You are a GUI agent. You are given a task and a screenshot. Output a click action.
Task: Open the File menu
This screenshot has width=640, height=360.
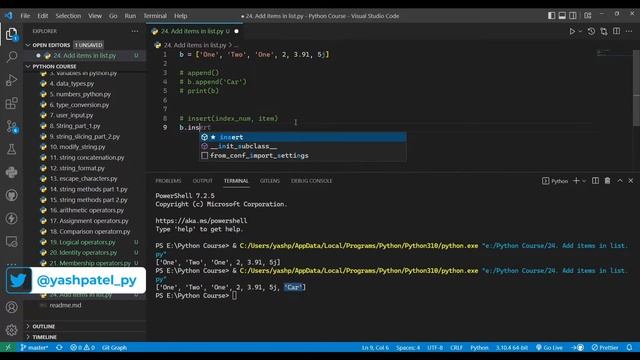click(x=25, y=16)
